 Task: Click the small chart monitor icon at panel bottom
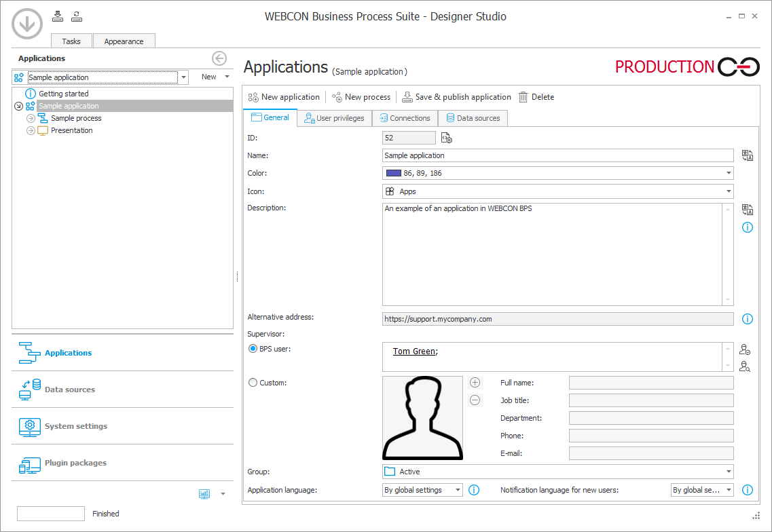204,493
